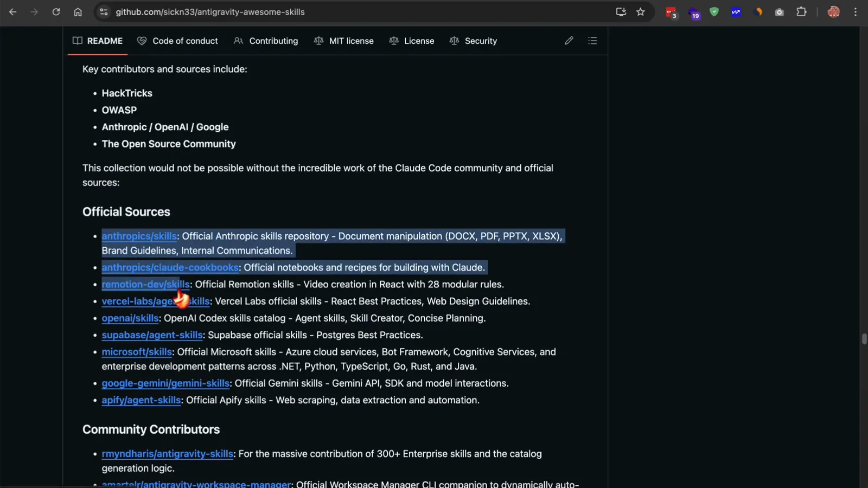This screenshot has width=868, height=488.
Task: Open the vercel-labs agent skills link
Action: pyautogui.click(x=155, y=301)
